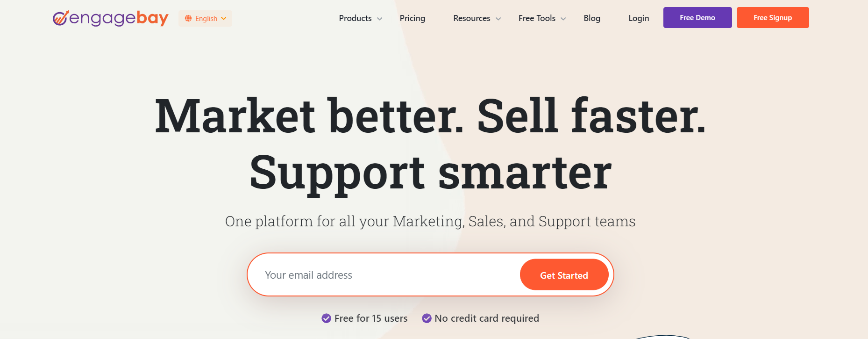Click the globe icon beside English
Image resolution: width=868 pixels, height=339 pixels.
pyautogui.click(x=188, y=18)
